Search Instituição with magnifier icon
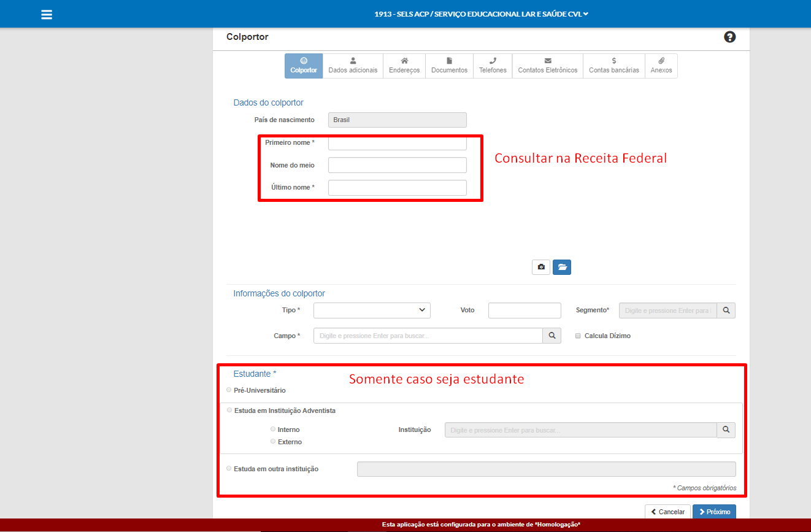811x532 pixels. tap(726, 430)
